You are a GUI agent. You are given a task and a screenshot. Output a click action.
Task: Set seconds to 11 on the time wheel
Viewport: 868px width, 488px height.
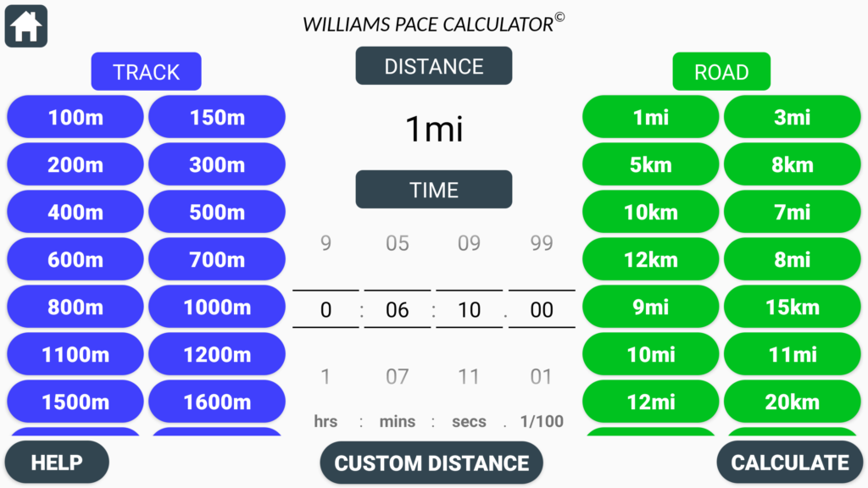pyautogui.click(x=469, y=376)
